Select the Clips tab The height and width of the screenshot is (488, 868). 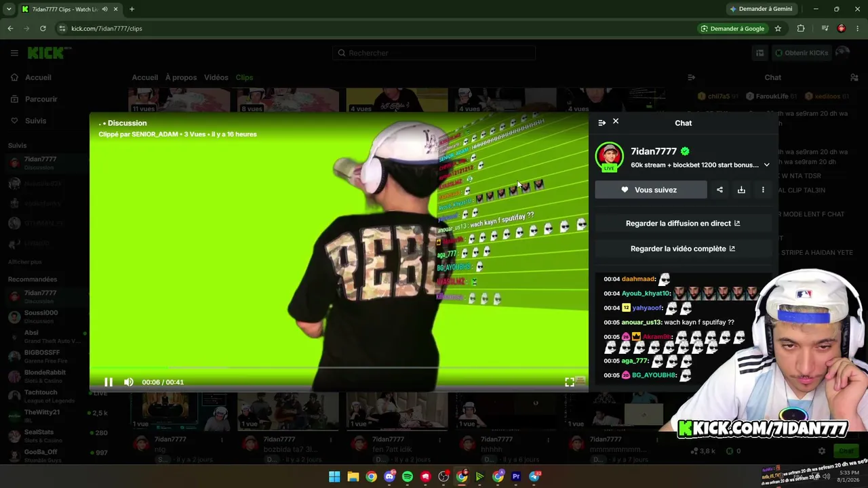click(x=244, y=77)
